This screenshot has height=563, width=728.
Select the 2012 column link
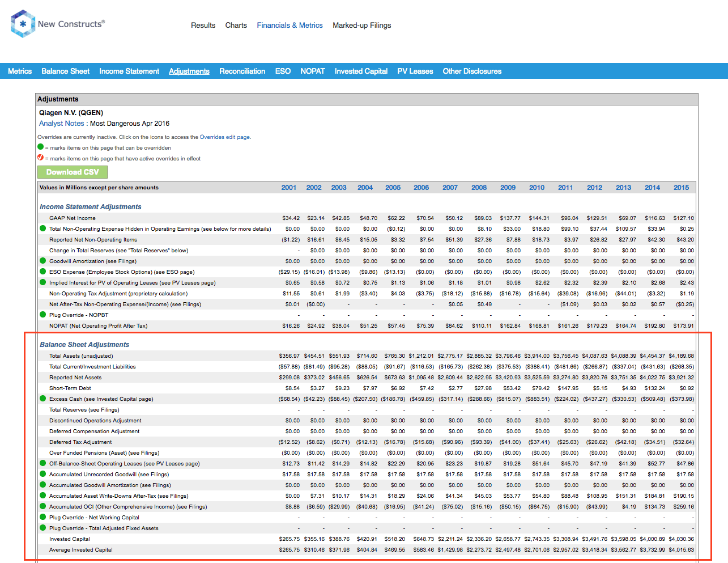pyautogui.click(x=595, y=188)
